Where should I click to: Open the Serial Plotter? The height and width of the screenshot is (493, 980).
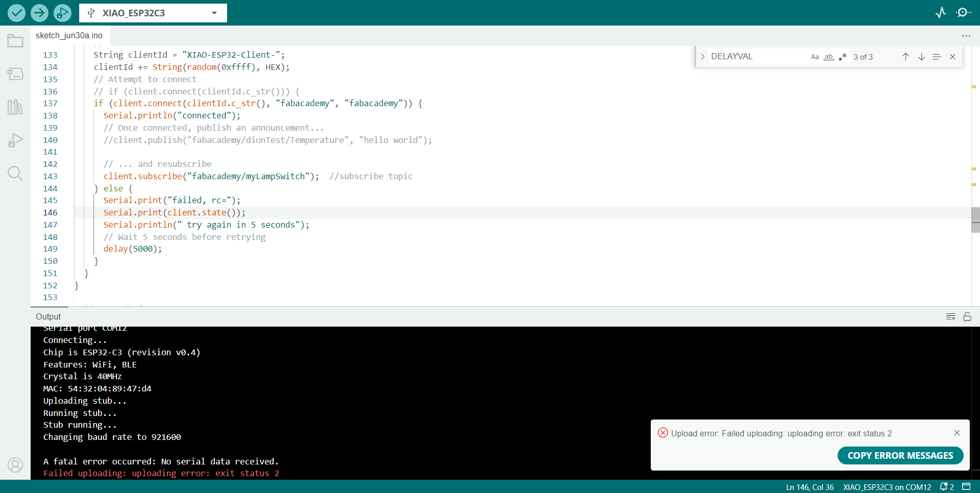tap(941, 13)
